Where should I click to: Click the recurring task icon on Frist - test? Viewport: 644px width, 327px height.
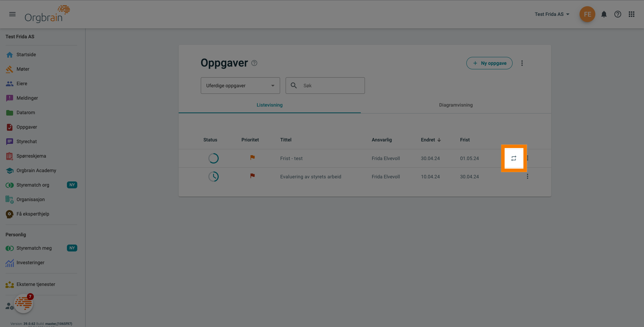pos(514,158)
